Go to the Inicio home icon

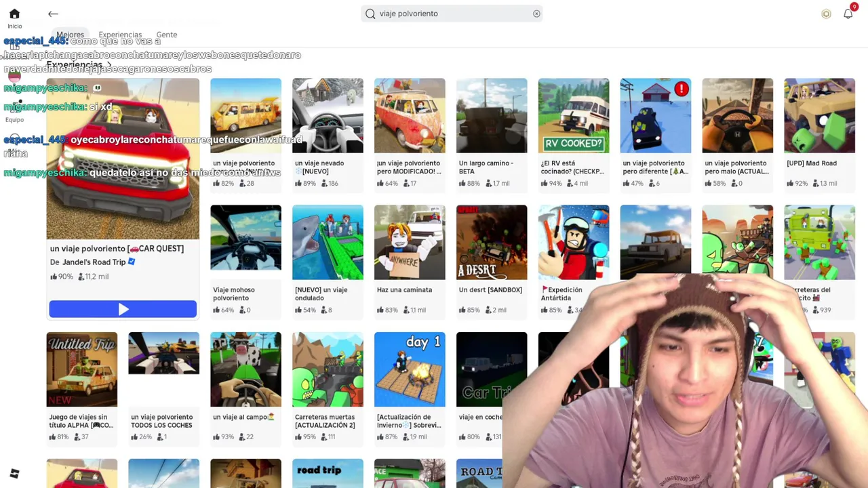coord(14,14)
